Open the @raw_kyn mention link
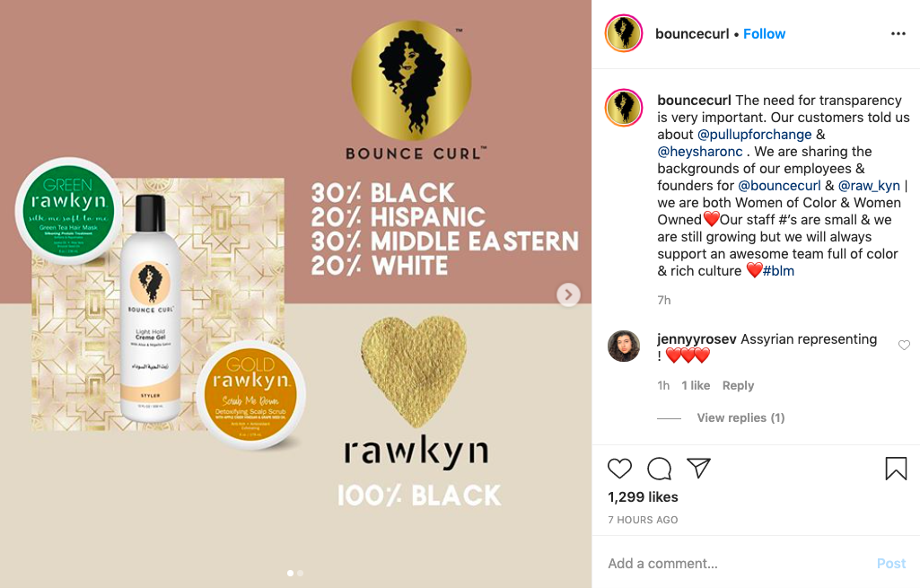Viewport: 920px width, 588px height. click(x=869, y=186)
